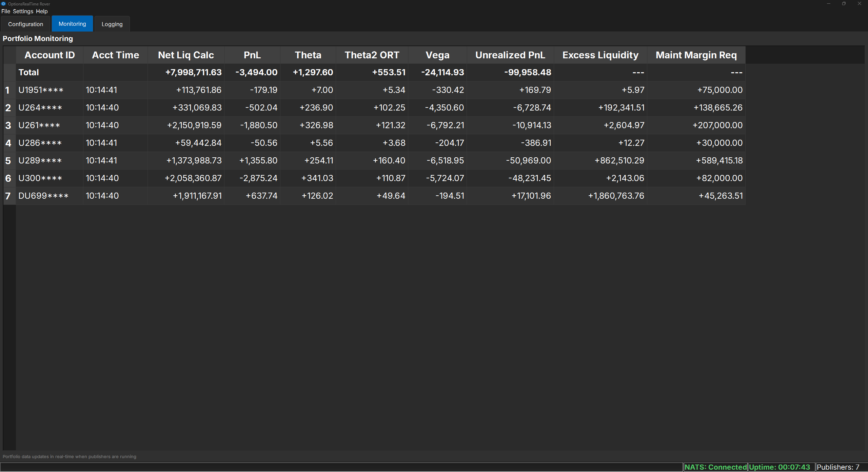Click the DU699**** account cell

[x=43, y=196]
